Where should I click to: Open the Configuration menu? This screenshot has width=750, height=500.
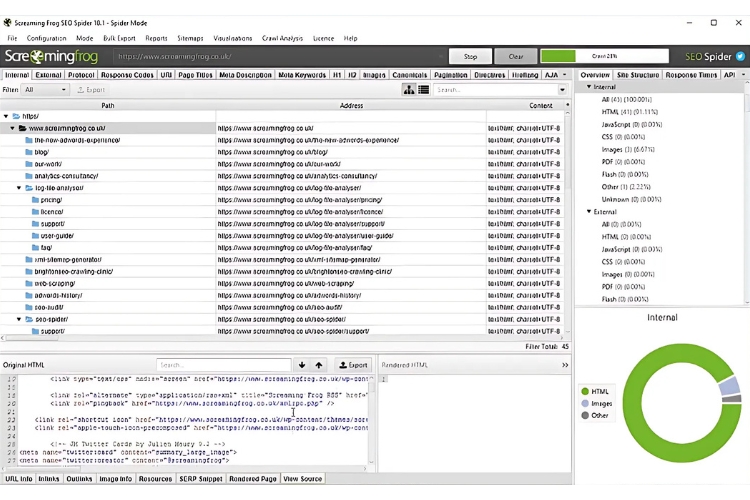[46, 38]
